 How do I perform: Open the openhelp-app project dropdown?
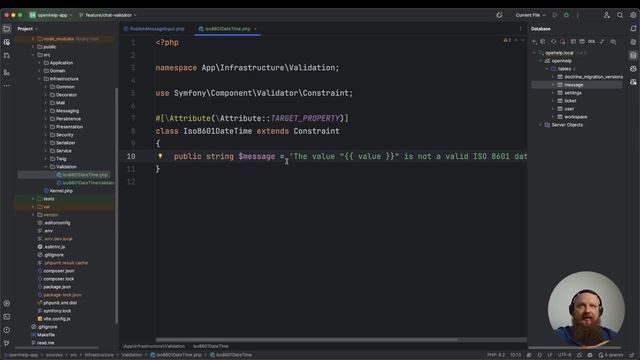[51, 15]
